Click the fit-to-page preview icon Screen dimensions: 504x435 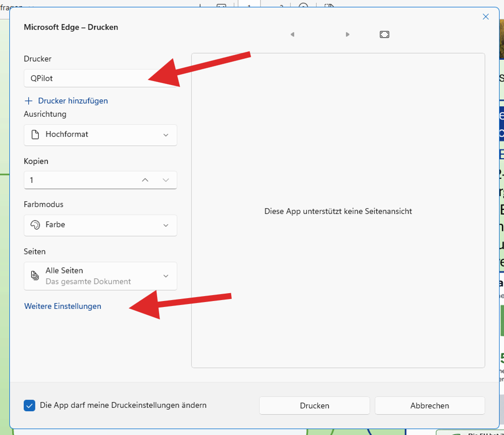384,35
